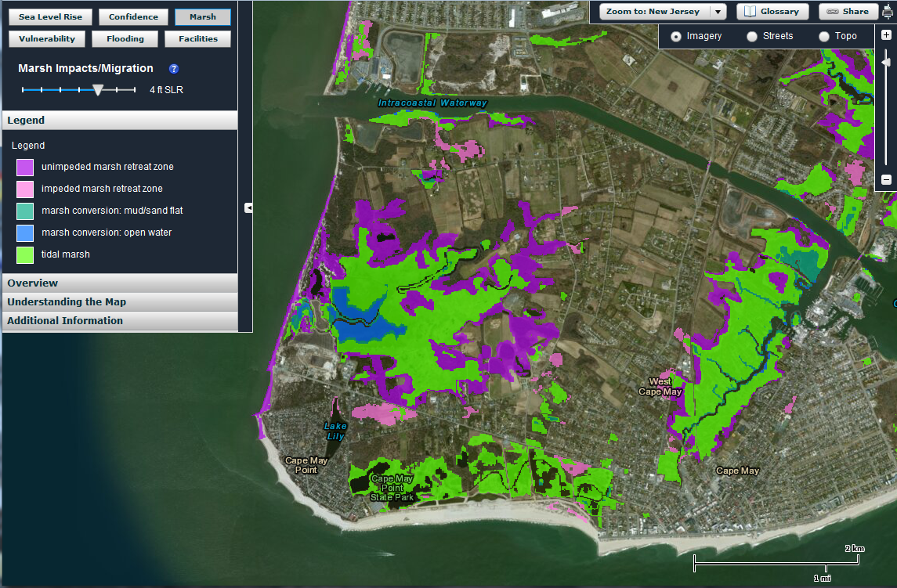
Task: Open the Glossary using the book icon
Action: pos(749,10)
